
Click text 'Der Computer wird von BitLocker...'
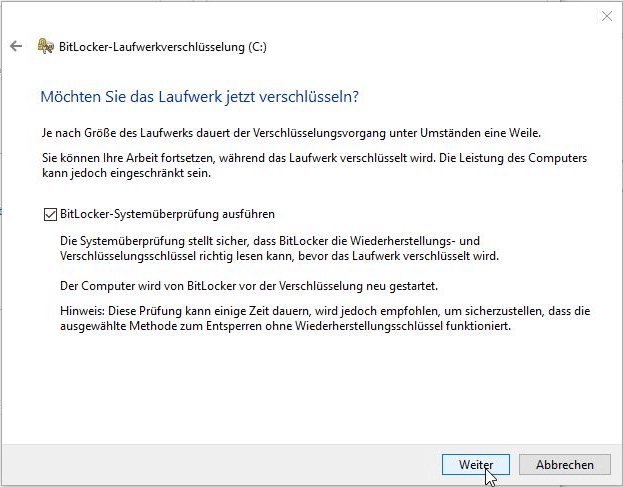249,286
